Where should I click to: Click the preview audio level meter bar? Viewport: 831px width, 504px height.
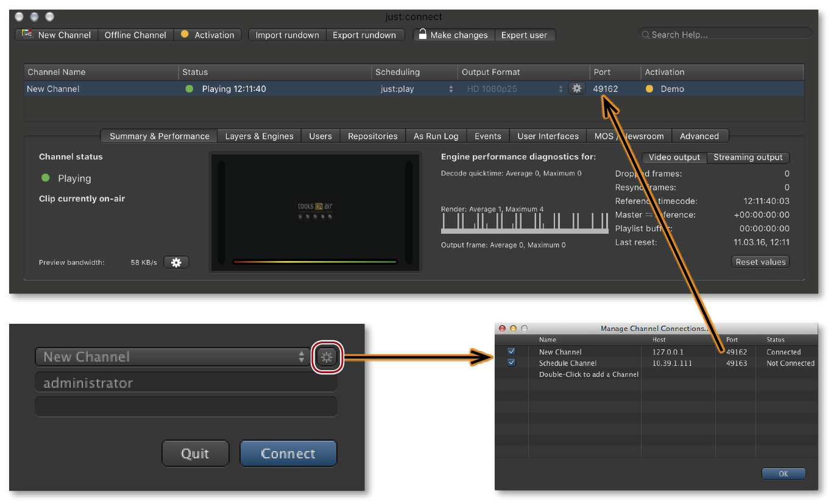coord(315,262)
